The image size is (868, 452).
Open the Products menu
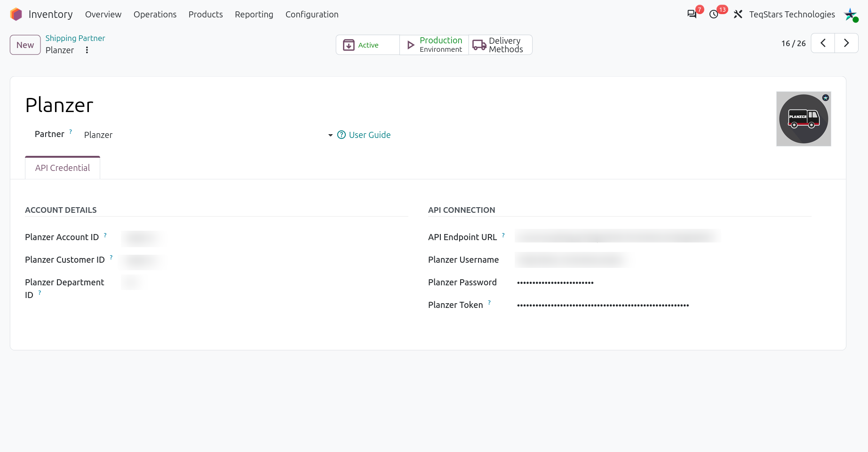pyautogui.click(x=206, y=15)
